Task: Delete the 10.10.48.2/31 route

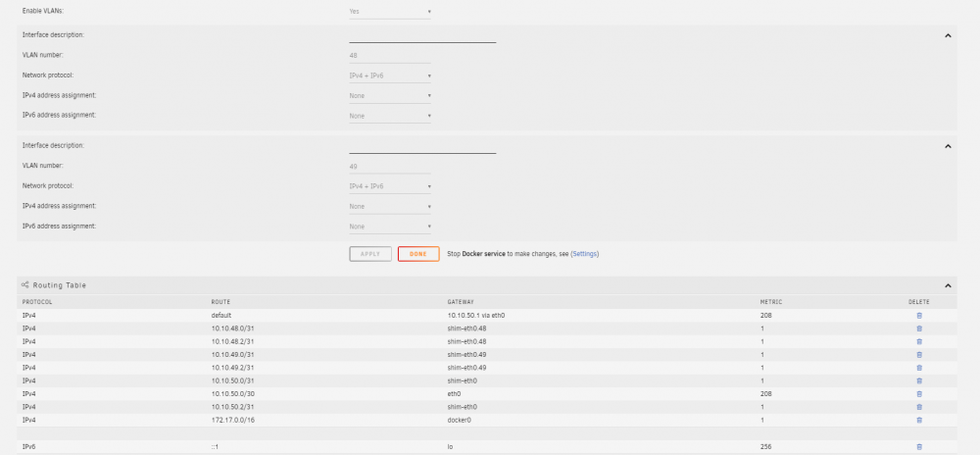Action: [x=919, y=342]
